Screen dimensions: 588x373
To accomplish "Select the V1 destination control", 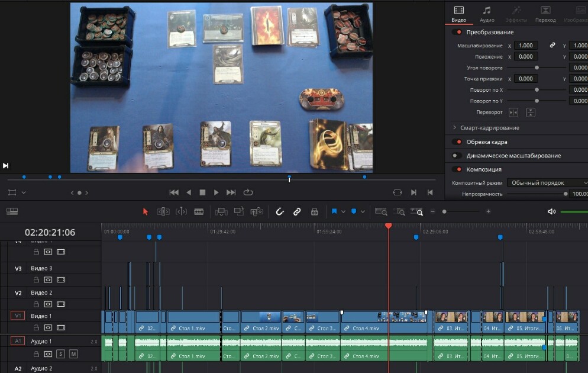I will click(18, 316).
